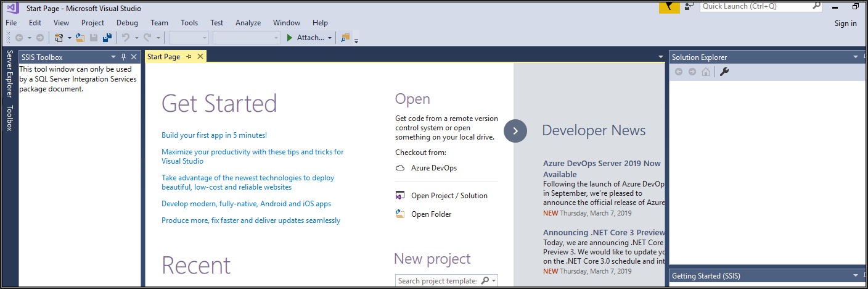Open 'Build your first app in 5 minutes!' link
The height and width of the screenshot is (289, 868).
click(214, 135)
